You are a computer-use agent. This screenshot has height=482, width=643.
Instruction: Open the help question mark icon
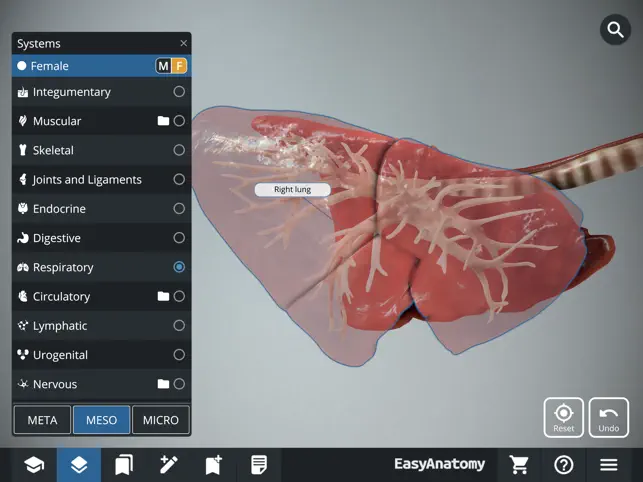(564, 465)
